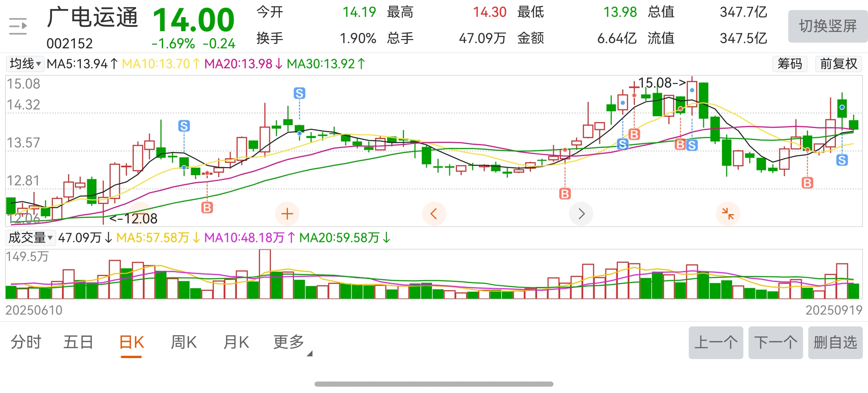Tap the B marker near the last candles
Image resolution: width=868 pixels, height=393 pixels.
tap(807, 183)
